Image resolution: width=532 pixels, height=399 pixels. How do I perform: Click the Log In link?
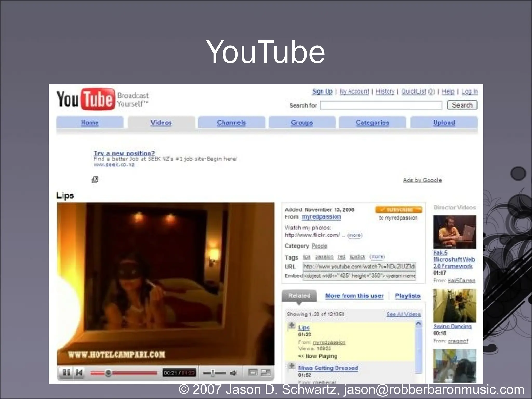(470, 91)
